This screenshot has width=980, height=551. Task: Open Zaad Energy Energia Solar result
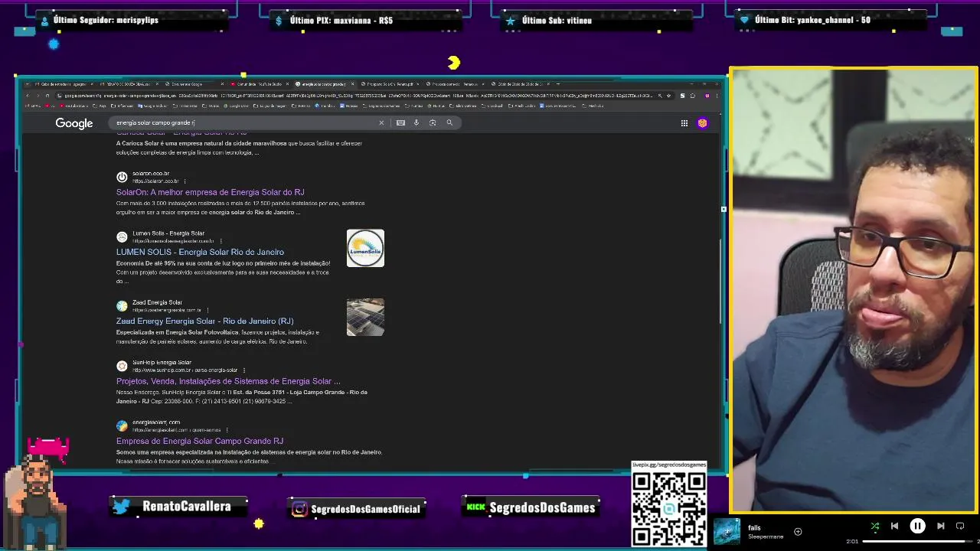tap(204, 321)
